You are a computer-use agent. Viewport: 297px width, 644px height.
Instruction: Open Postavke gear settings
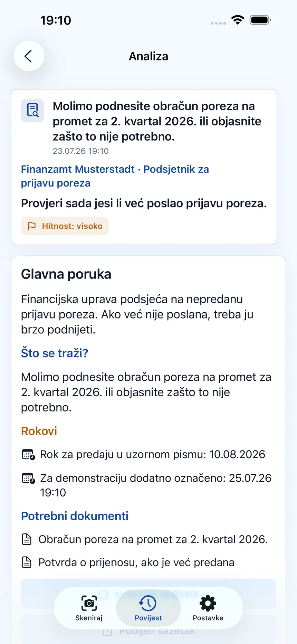click(x=208, y=608)
